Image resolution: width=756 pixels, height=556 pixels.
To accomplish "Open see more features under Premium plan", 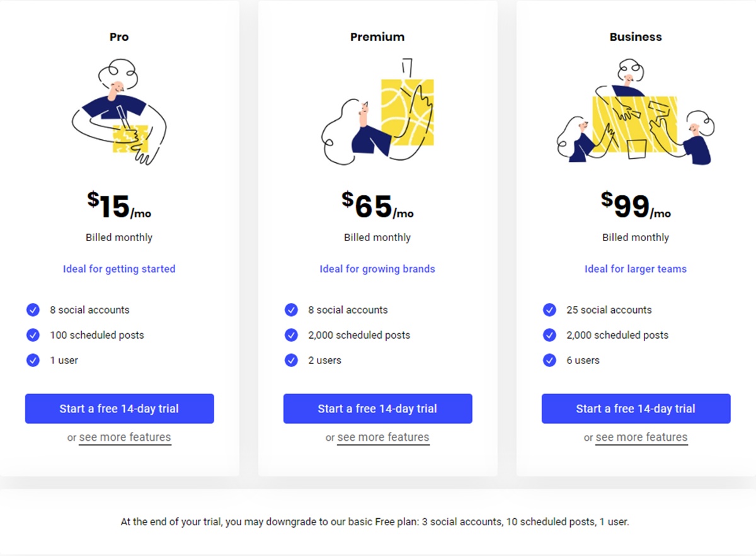I will click(x=383, y=437).
